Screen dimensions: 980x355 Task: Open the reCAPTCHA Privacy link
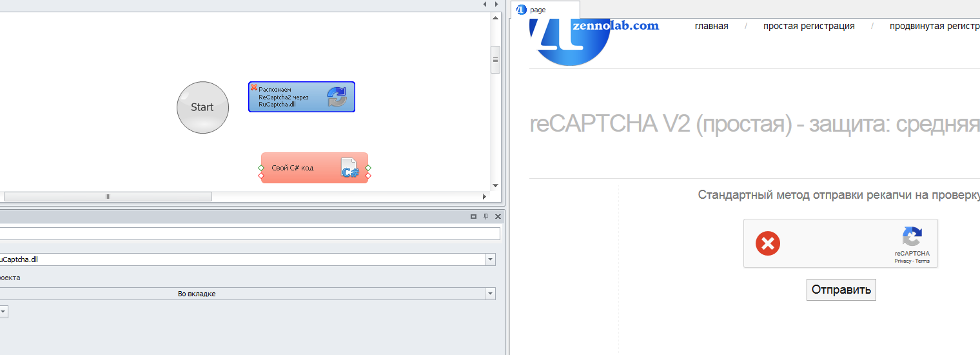[903, 261]
